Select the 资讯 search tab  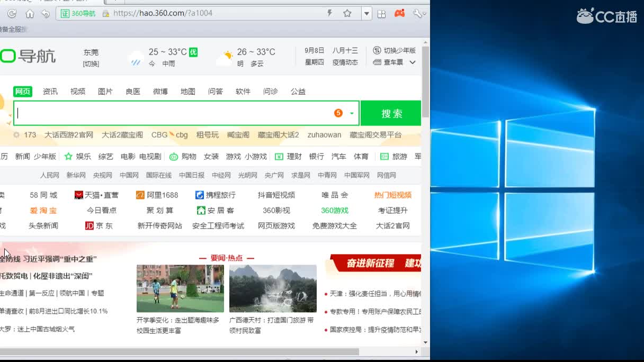tap(50, 92)
